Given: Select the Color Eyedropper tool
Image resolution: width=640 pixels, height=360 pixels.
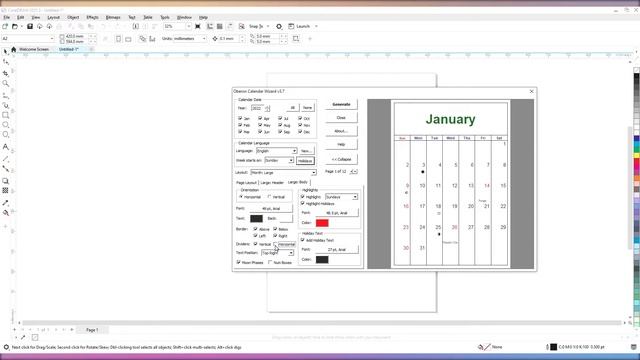Looking at the screenshot, I should pyautogui.click(x=5, y=203).
